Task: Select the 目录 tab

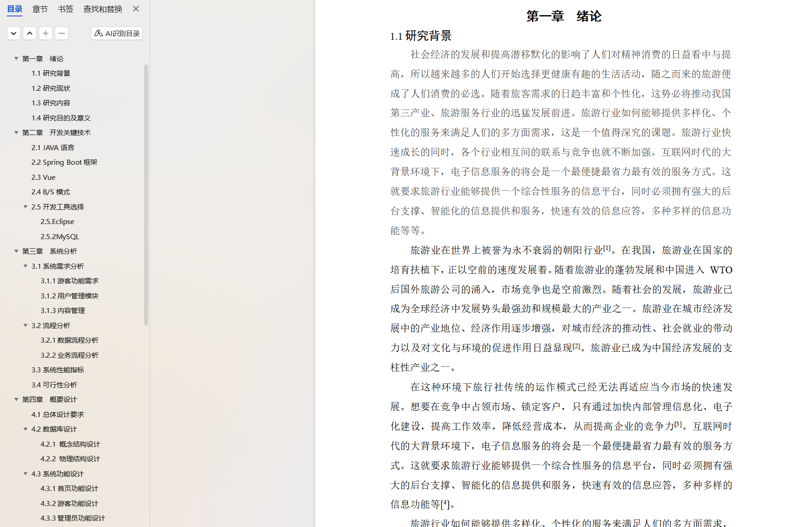Action: [x=14, y=9]
